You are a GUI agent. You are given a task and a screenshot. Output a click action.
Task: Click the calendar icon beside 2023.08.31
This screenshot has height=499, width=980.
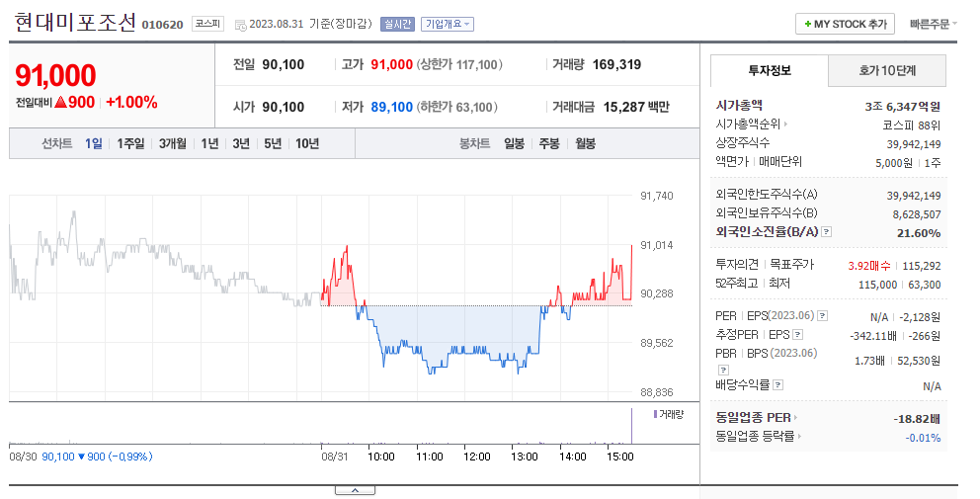(x=241, y=25)
